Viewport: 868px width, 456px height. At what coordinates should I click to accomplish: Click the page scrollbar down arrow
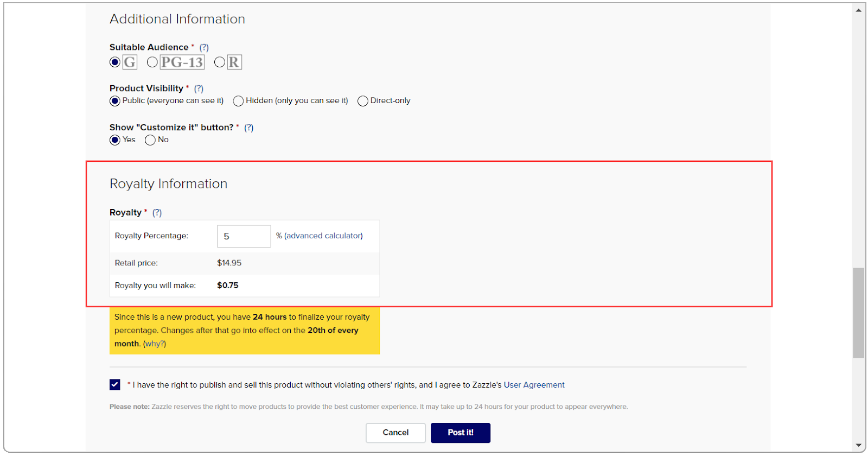click(859, 445)
